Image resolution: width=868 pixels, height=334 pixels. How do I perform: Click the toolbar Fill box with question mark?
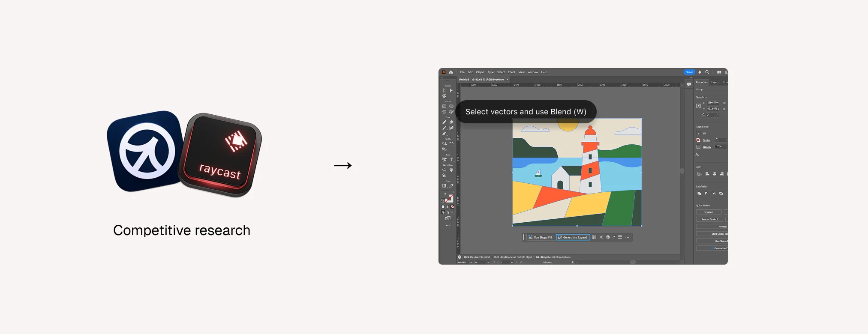pyautogui.click(x=445, y=195)
